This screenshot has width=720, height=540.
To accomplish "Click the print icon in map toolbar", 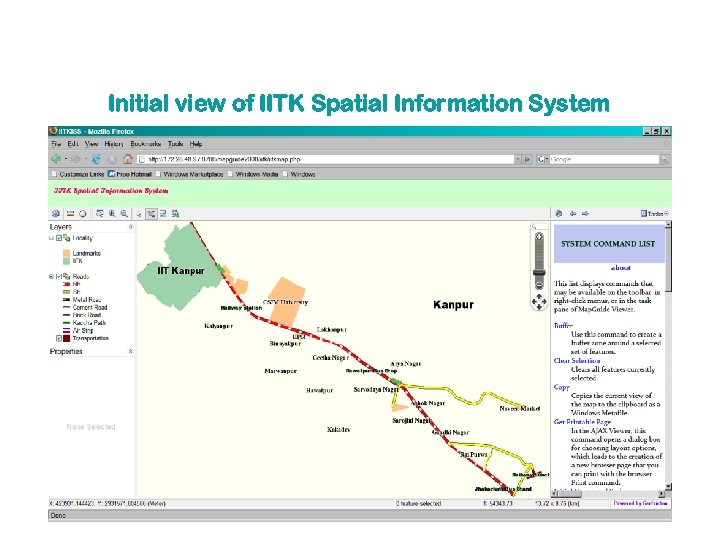I will click(56, 214).
